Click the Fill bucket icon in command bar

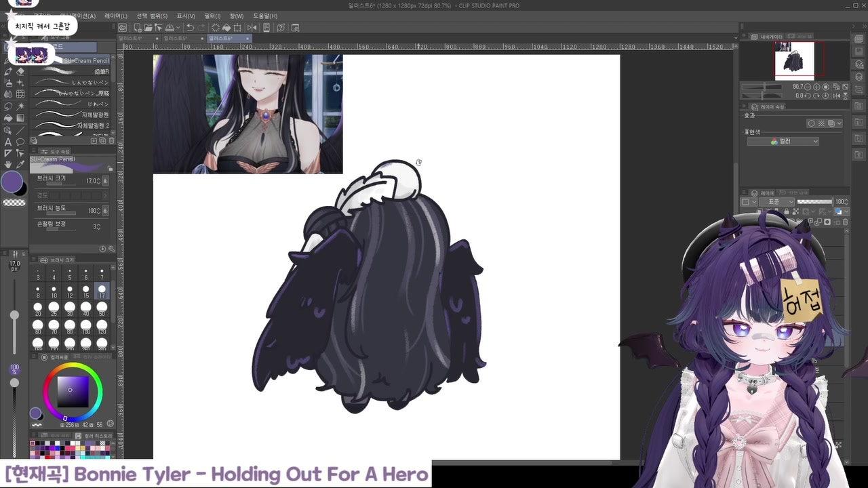pyautogui.click(x=226, y=28)
